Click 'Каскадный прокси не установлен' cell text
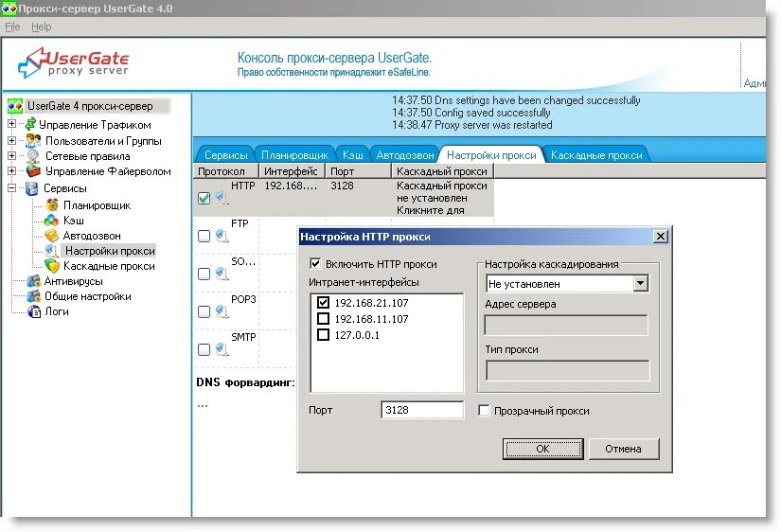Screen dimensions: 781x532 442,198
